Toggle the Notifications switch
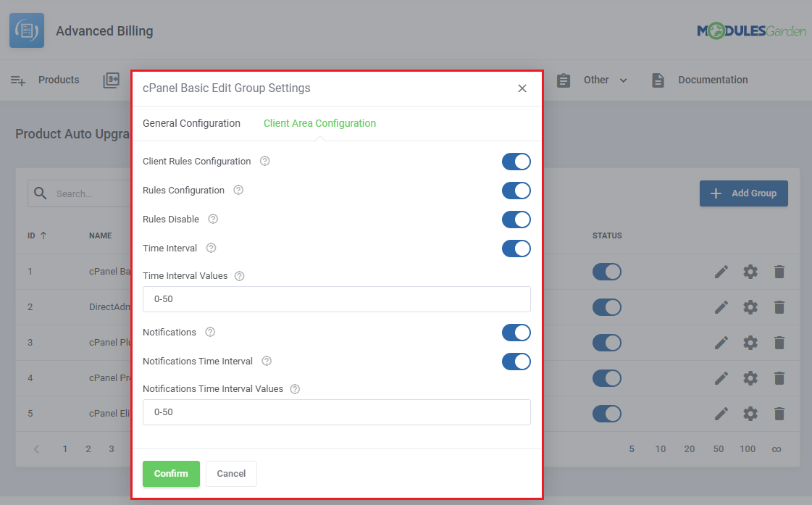Image resolution: width=812 pixels, height=505 pixels. coord(516,333)
